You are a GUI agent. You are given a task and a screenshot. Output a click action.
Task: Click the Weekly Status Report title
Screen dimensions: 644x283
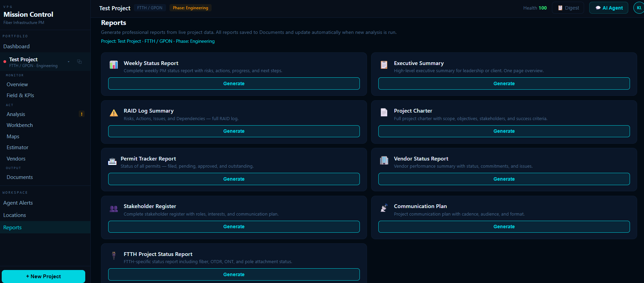(x=151, y=63)
